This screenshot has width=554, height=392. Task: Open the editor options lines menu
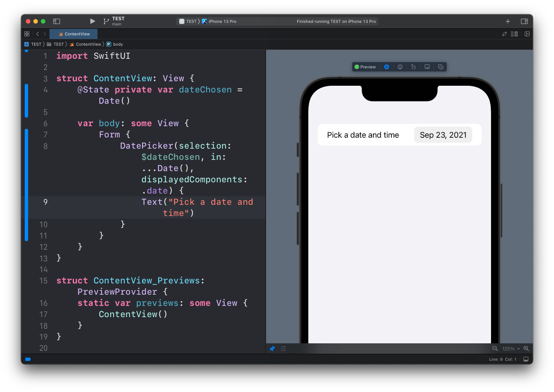pos(514,34)
